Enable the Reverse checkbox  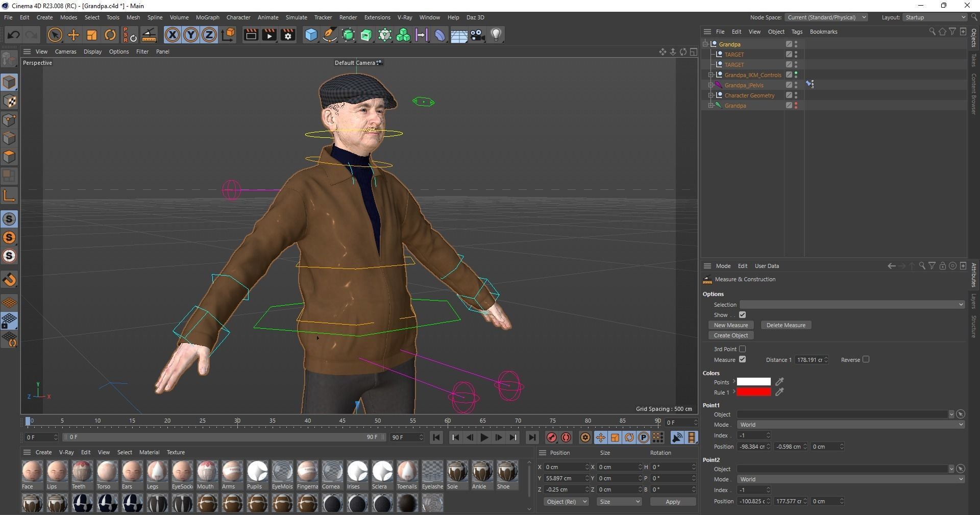click(x=866, y=359)
